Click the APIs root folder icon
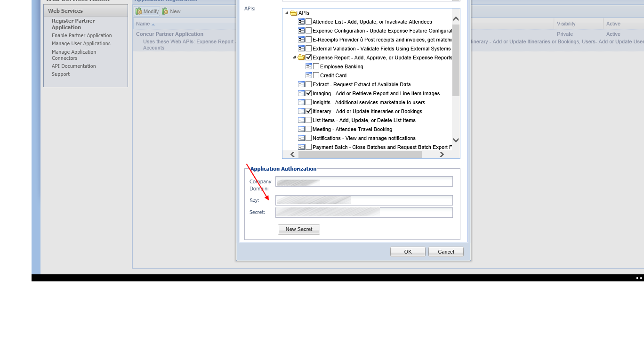The image size is (644, 362). coord(294,13)
